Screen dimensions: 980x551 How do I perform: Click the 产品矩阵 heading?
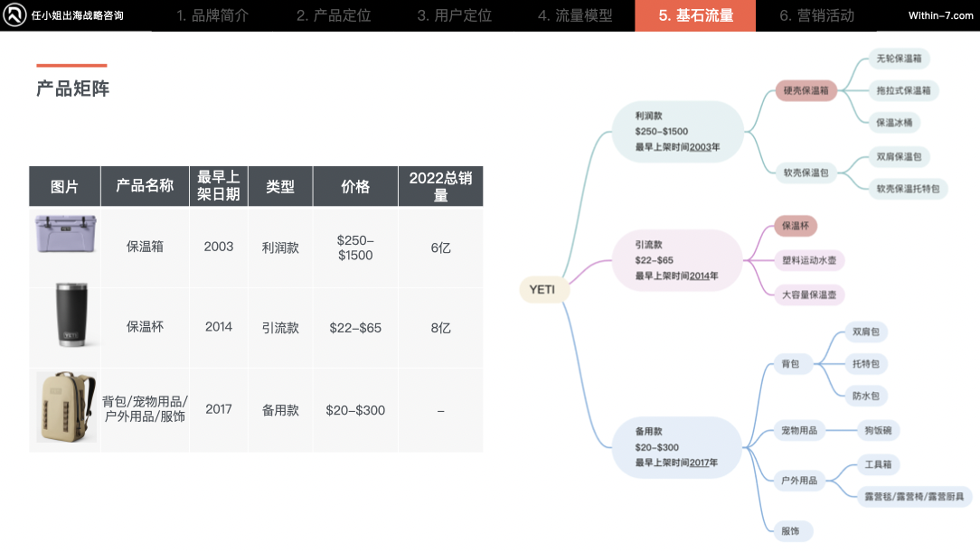tap(71, 89)
